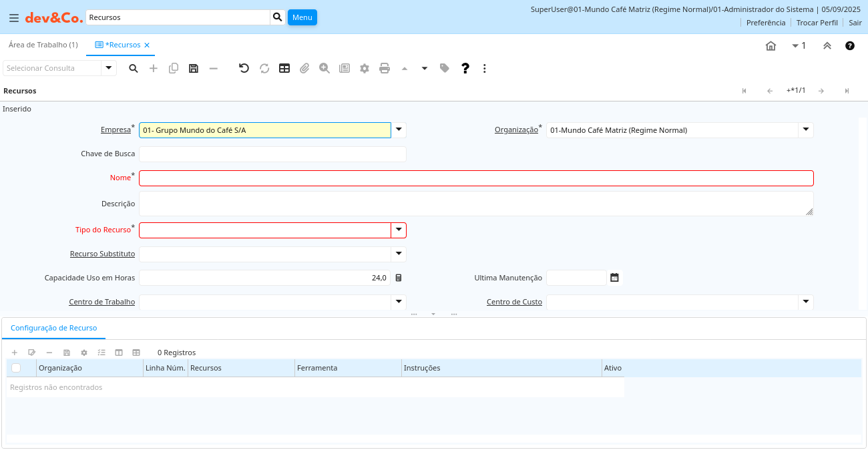Click the Print icon in the toolbar
The image size is (868, 450).
click(385, 68)
